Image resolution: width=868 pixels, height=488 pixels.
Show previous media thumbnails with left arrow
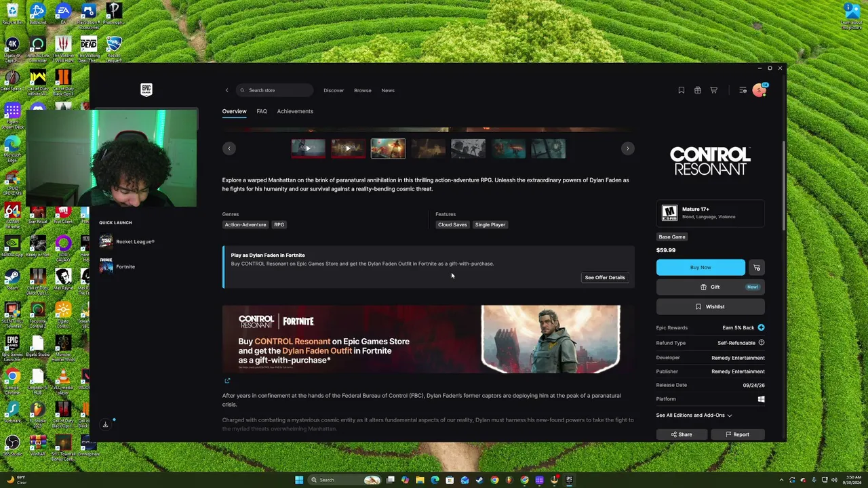229,148
